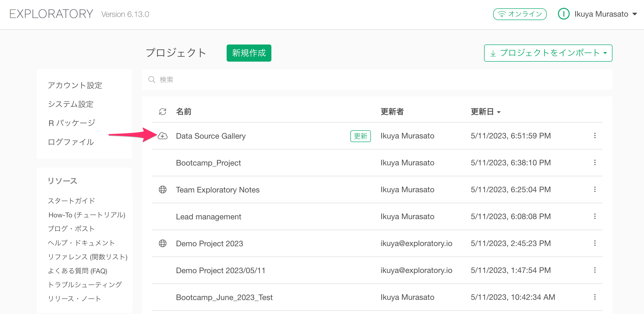Click cloud download icon beside Data Source Gallery
This screenshot has height=314, width=644.
click(163, 136)
